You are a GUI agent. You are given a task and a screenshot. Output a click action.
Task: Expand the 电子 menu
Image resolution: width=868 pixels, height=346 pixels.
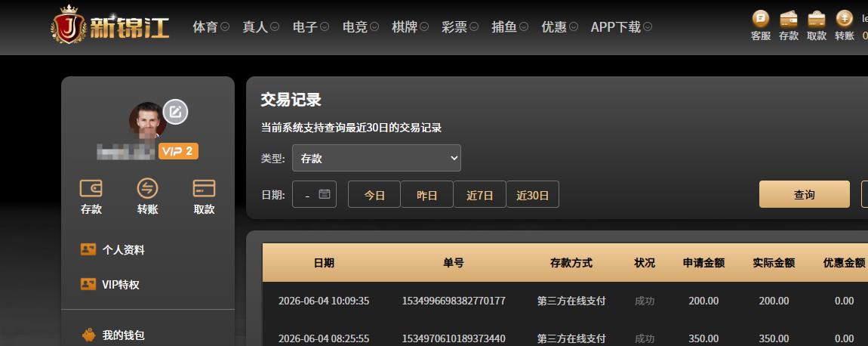click(311, 26)
